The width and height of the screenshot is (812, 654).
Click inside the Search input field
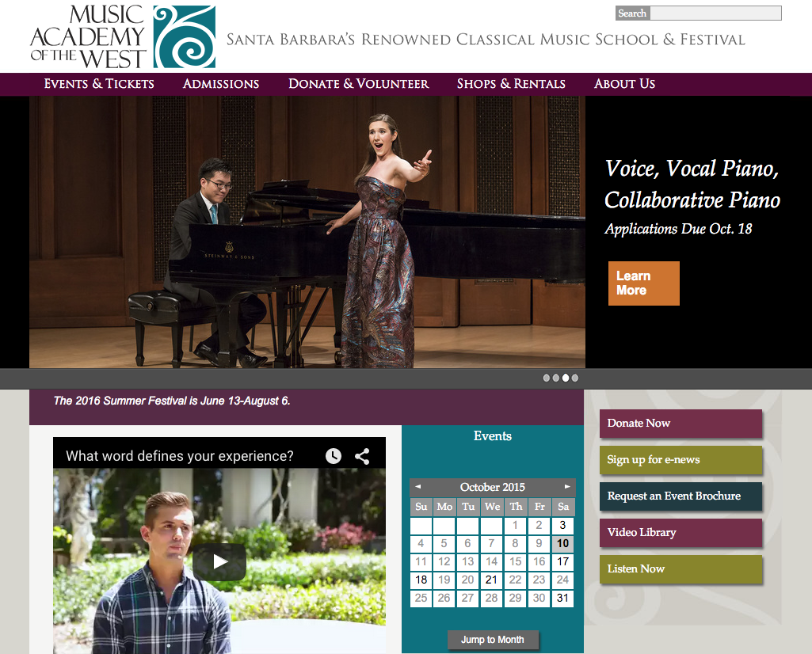715,13
